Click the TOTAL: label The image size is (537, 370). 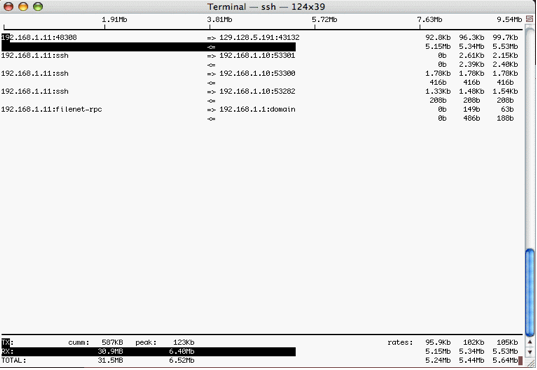click(14, 360)
